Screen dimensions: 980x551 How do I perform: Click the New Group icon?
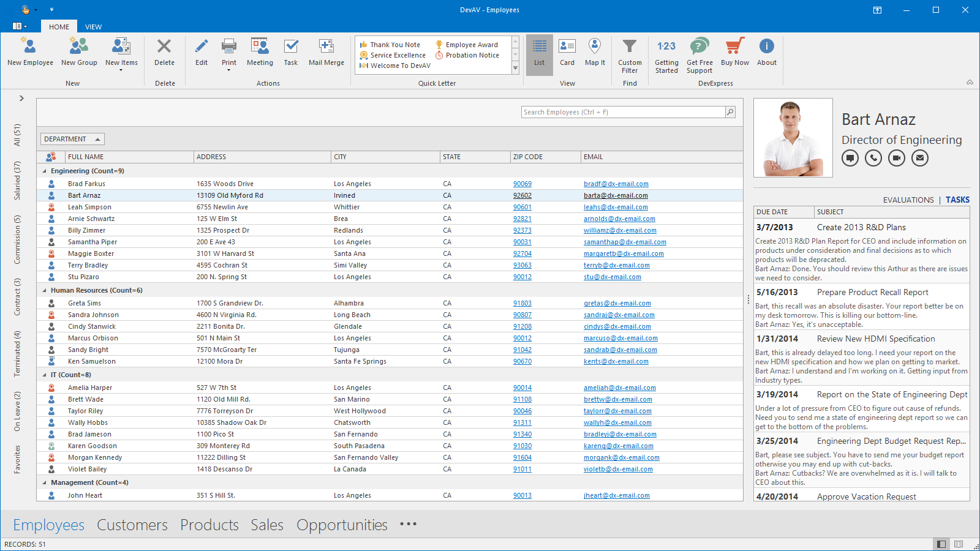coord(79,51)
